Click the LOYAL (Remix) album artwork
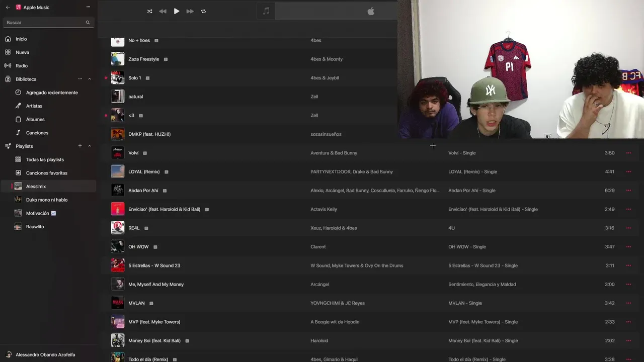 (118, 171)
